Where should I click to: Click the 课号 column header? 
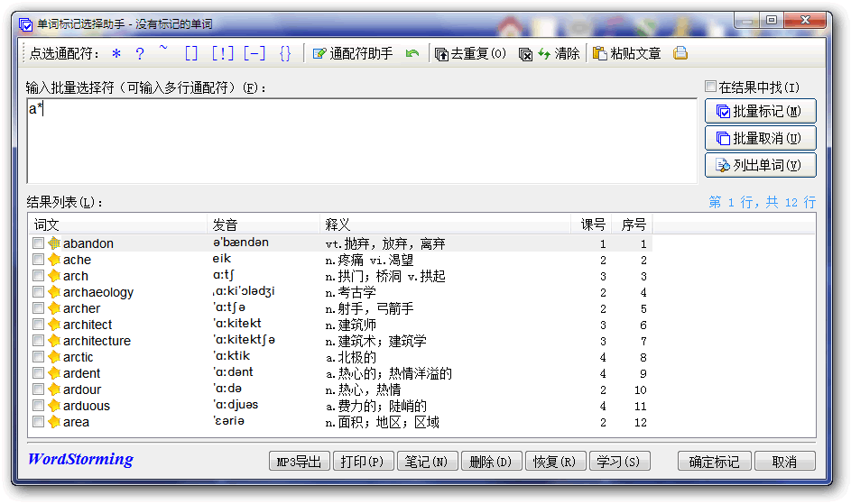592,224
